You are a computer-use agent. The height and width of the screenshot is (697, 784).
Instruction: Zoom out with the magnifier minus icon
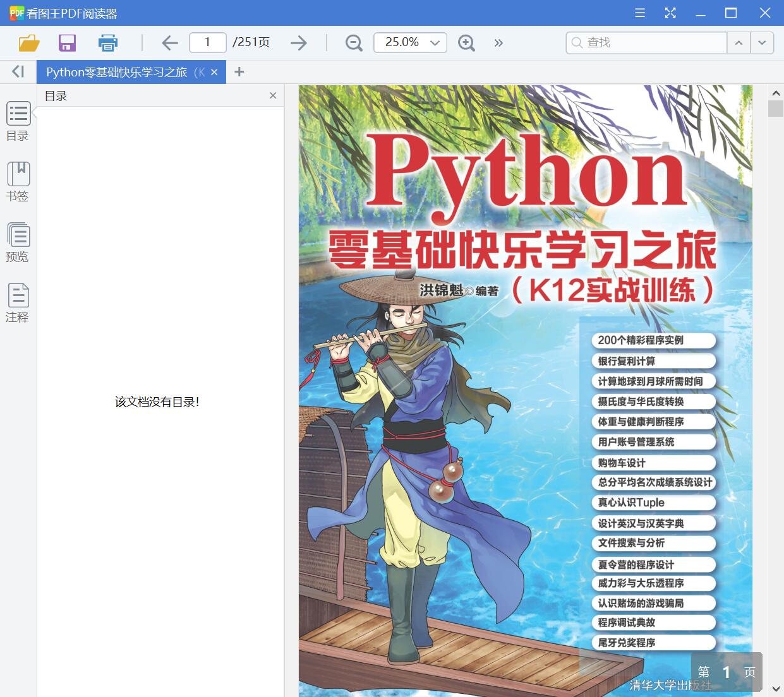click(353, 42)
